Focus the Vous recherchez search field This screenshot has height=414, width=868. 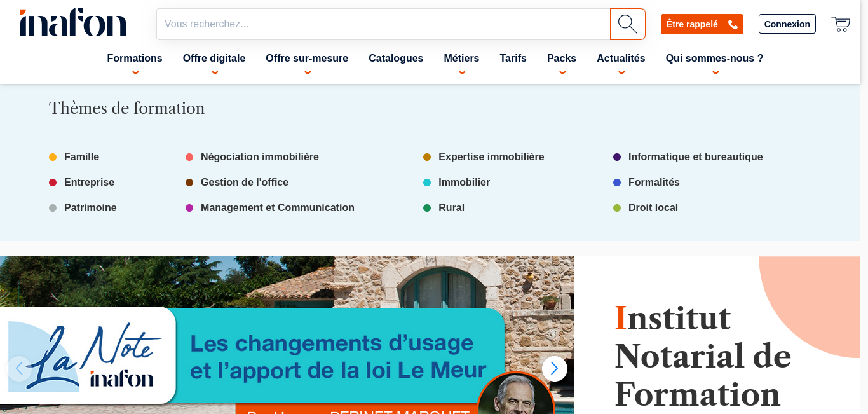pyautogui.click(x=383, y=24)
